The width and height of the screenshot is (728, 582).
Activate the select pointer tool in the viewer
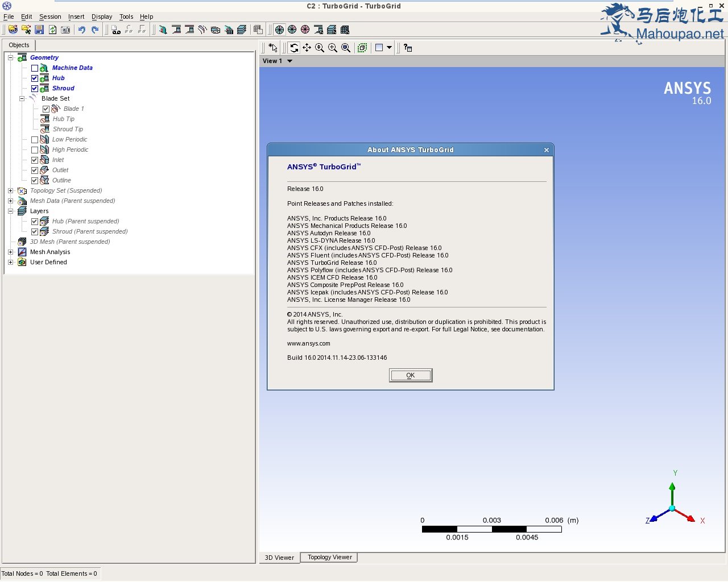click(273, 48)
